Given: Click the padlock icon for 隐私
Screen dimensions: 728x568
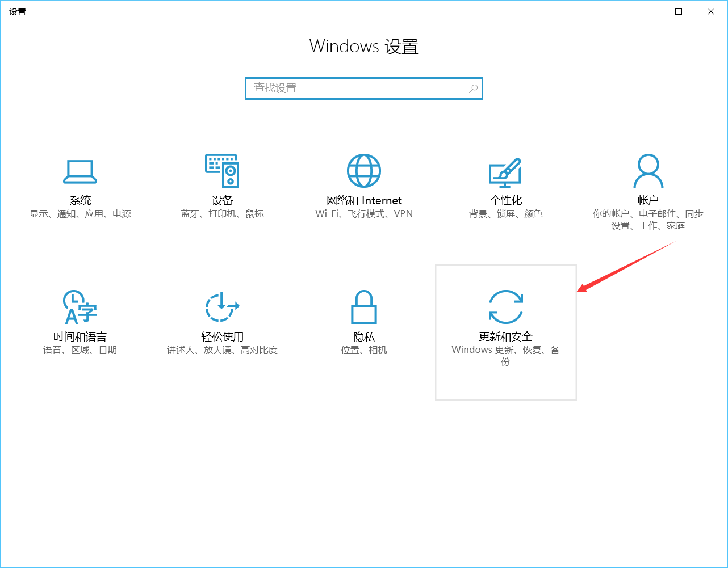Looking at the screenshot, I should (364, 307).
